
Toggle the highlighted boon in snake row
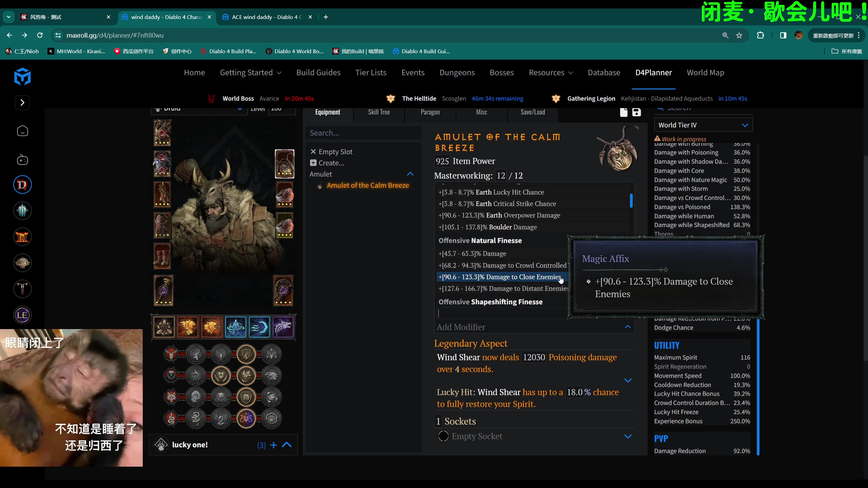coord(246,418)
